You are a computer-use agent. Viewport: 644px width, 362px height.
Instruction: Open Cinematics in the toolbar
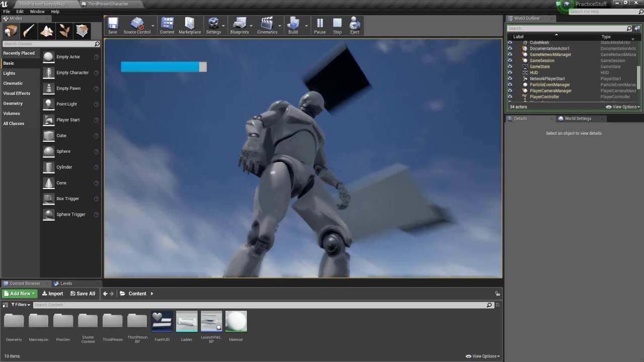pyautogui.click(x=267, y=26)
